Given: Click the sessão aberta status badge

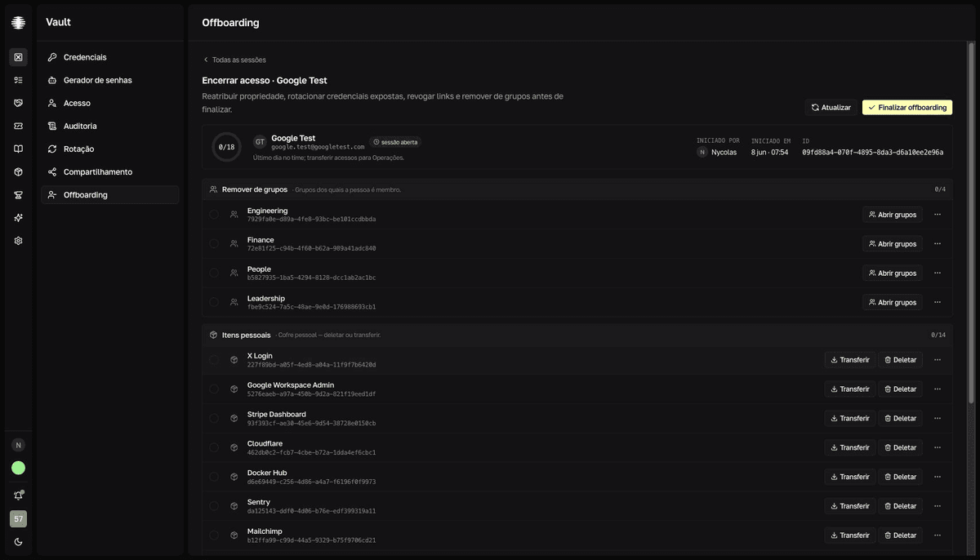Looking at the screenshot, I should pos(395,142).
